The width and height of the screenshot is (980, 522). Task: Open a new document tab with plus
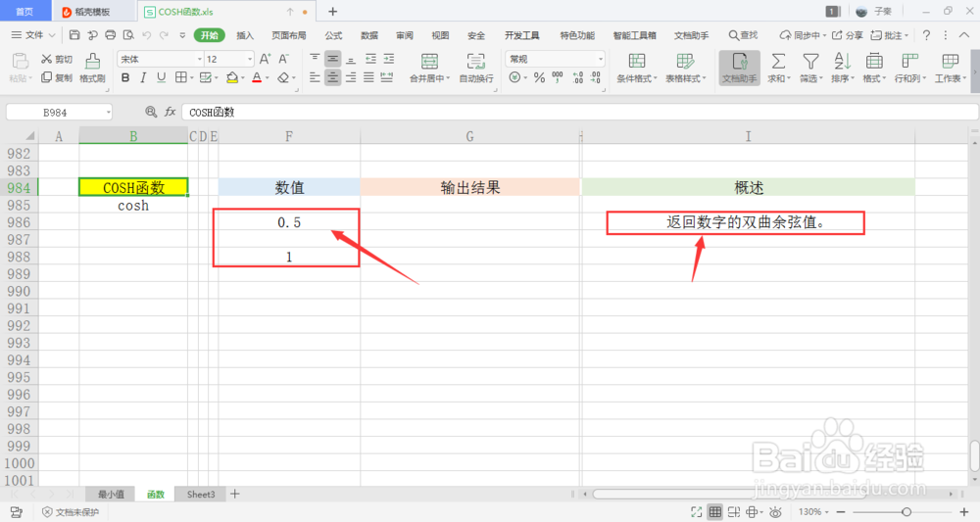click(332, 11)
